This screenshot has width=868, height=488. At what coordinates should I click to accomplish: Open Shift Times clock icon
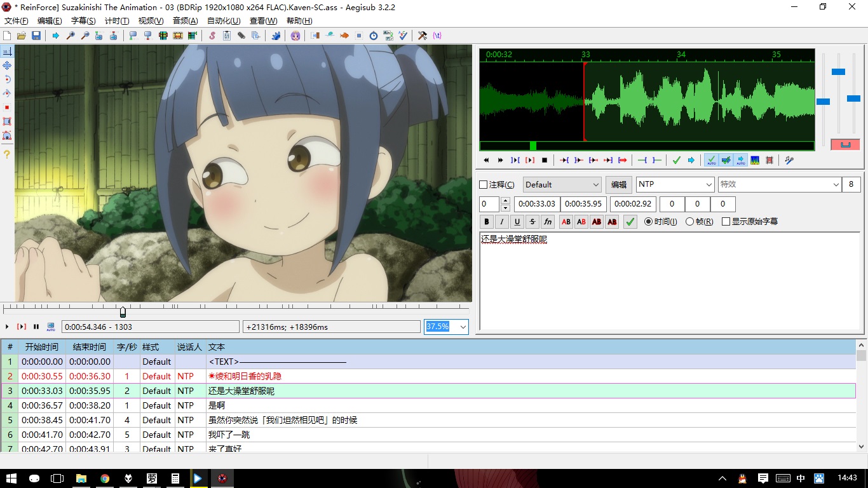pyautogui.click(x=374, y=36)
